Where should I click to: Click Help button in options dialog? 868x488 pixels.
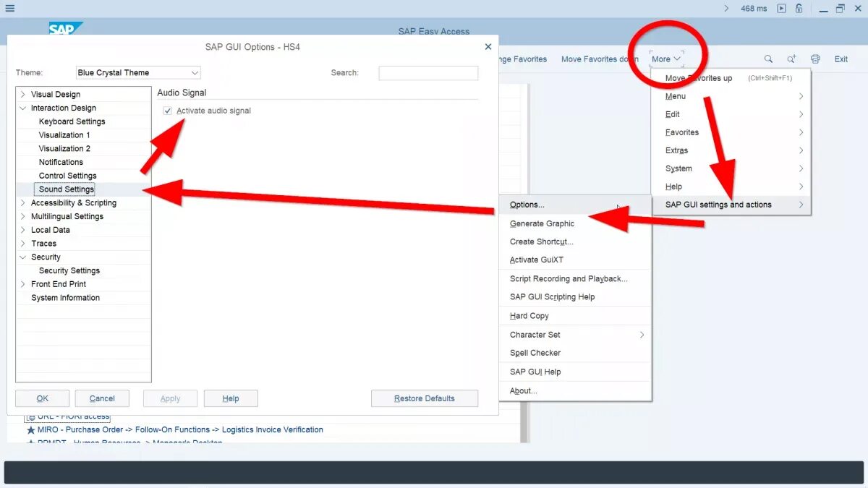pos(231,398)
